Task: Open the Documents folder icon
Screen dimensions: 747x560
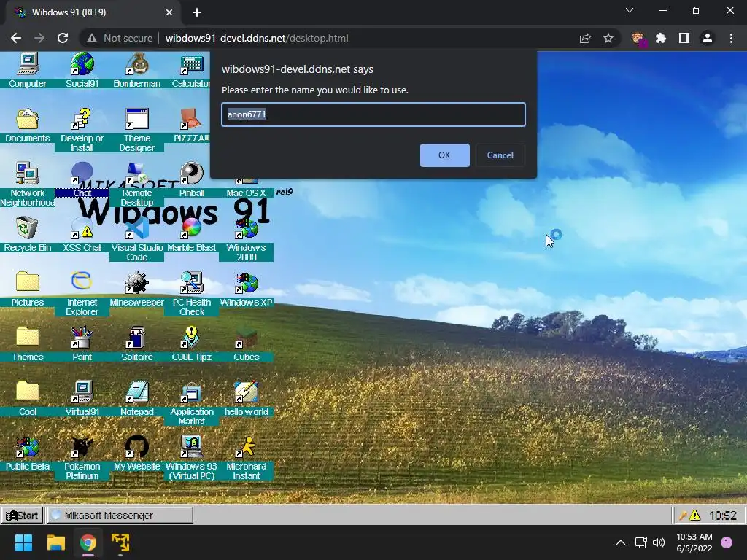Action: click(27, 119)
